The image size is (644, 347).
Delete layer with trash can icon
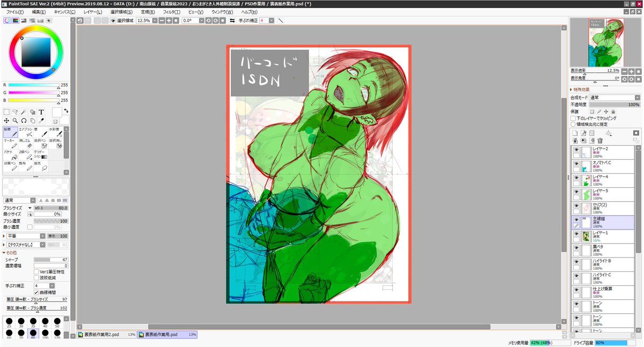coord(600,141)
